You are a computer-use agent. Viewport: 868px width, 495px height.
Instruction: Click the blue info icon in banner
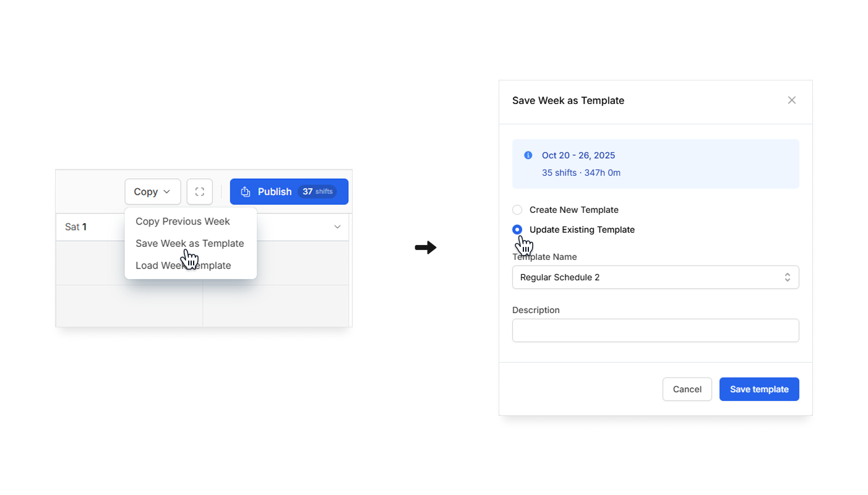[528, 155]
